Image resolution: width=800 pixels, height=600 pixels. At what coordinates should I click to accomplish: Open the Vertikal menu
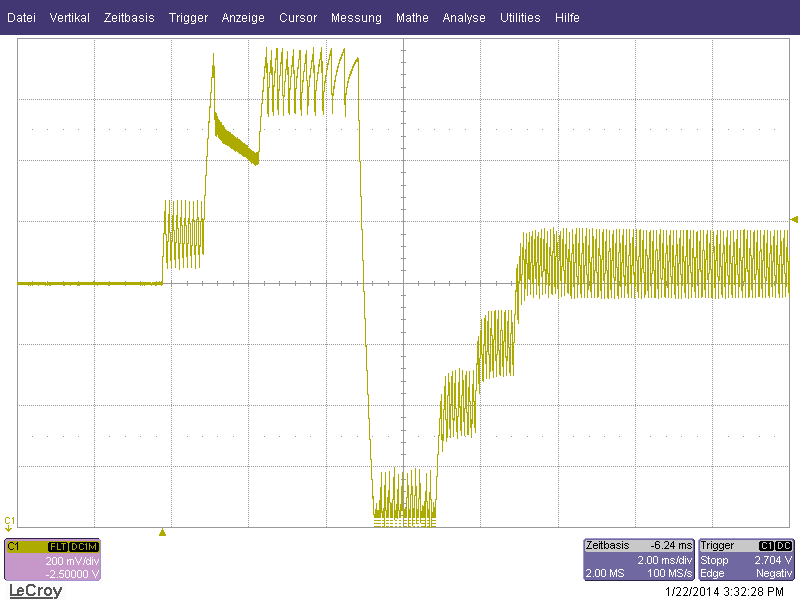[69, 18]
